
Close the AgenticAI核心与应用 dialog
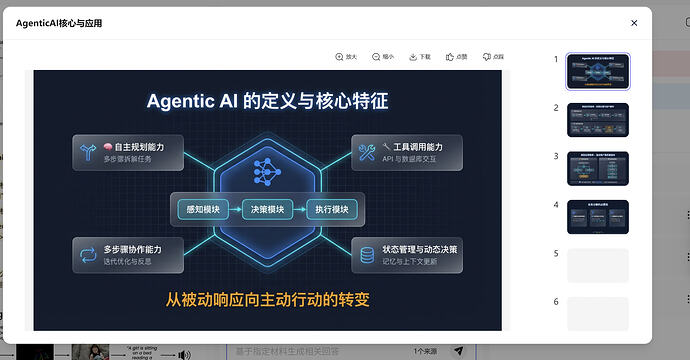(634, 23)
